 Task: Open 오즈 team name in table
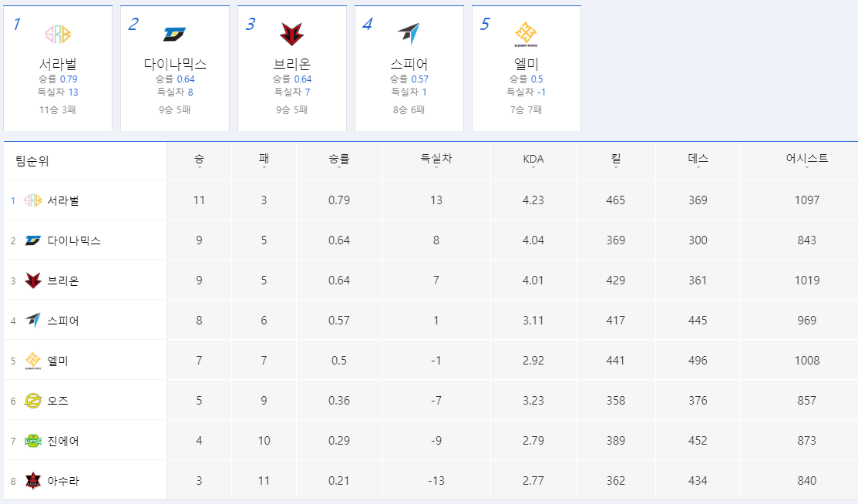[58, 401]
